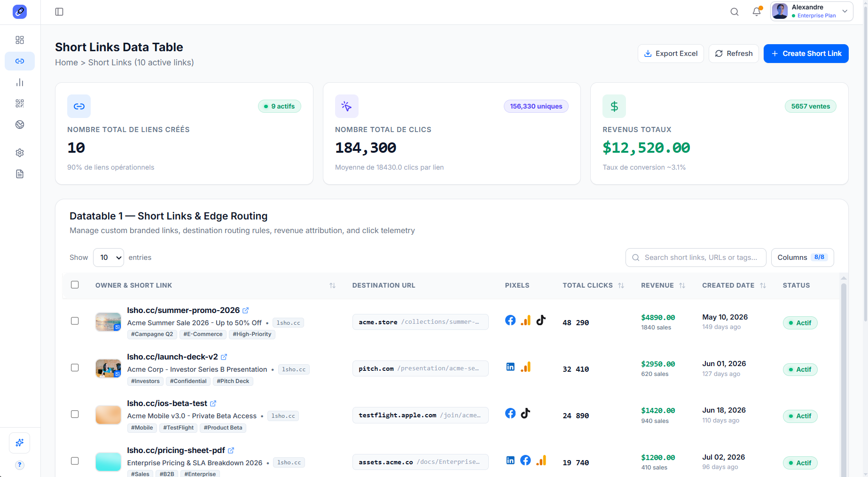Click the launch-deck-v2 thumbnail image
This screenshot has width=868, height=477.
108,368
